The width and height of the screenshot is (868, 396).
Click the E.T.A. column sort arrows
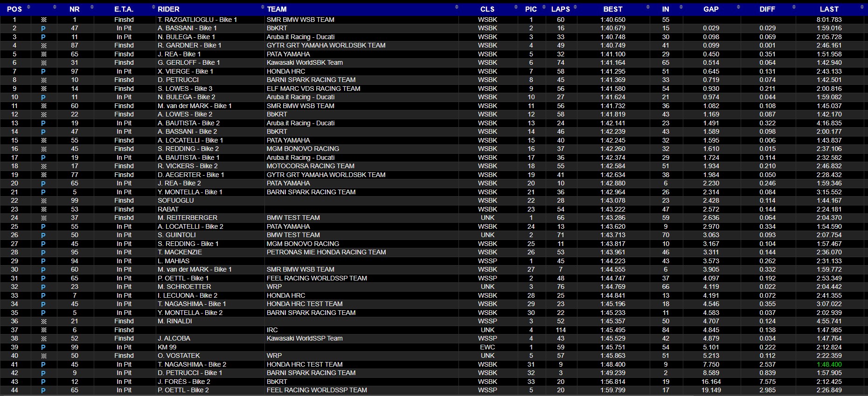click(x=153, y=7)
